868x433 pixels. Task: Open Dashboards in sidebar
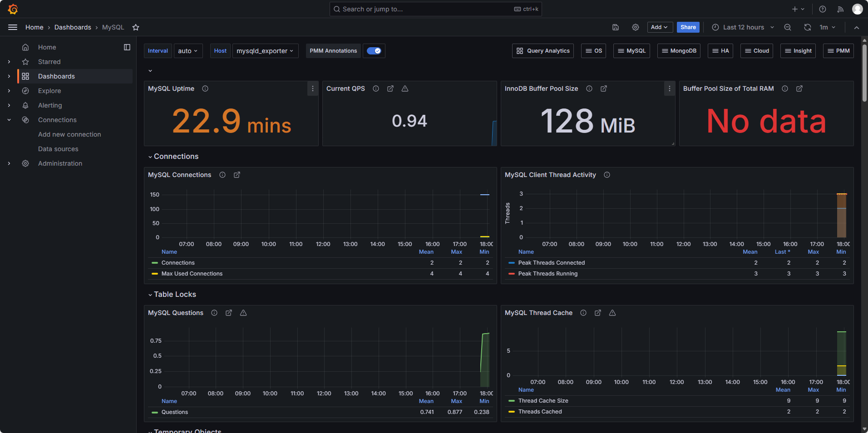[x=56, y=76]
